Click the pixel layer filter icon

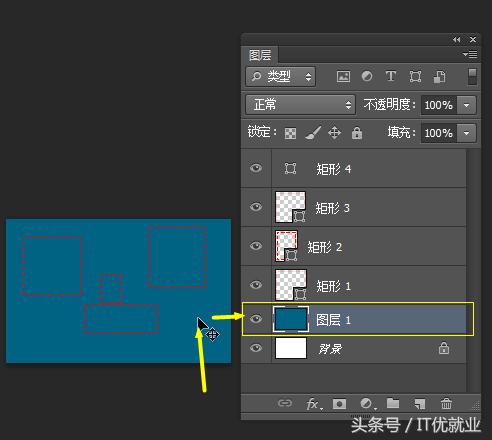point(343,77)
